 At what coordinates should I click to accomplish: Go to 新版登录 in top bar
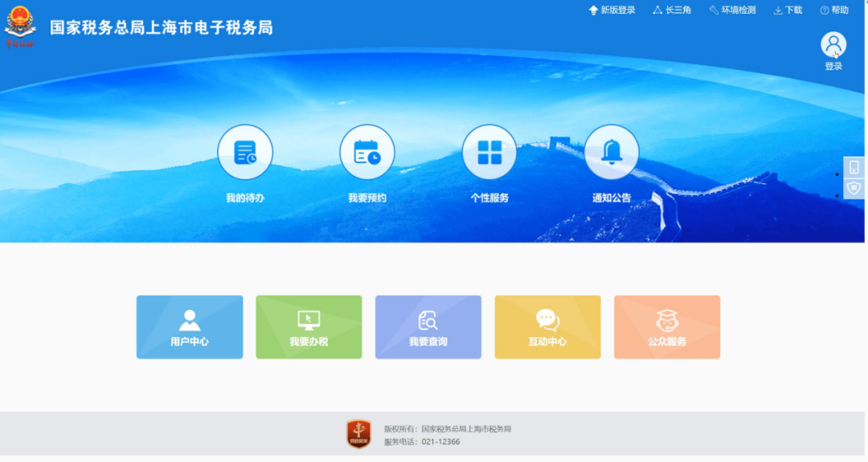click(612, 10)
